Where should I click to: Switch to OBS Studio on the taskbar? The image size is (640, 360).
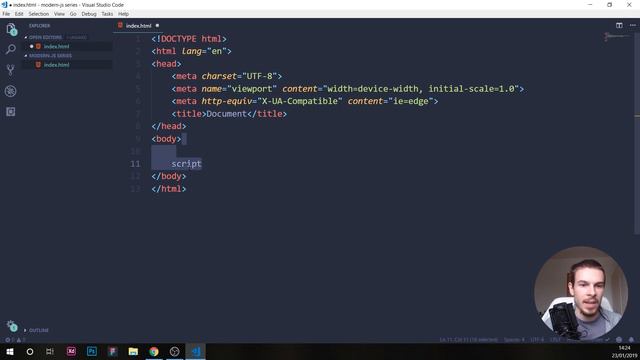[x=174, y=351]
